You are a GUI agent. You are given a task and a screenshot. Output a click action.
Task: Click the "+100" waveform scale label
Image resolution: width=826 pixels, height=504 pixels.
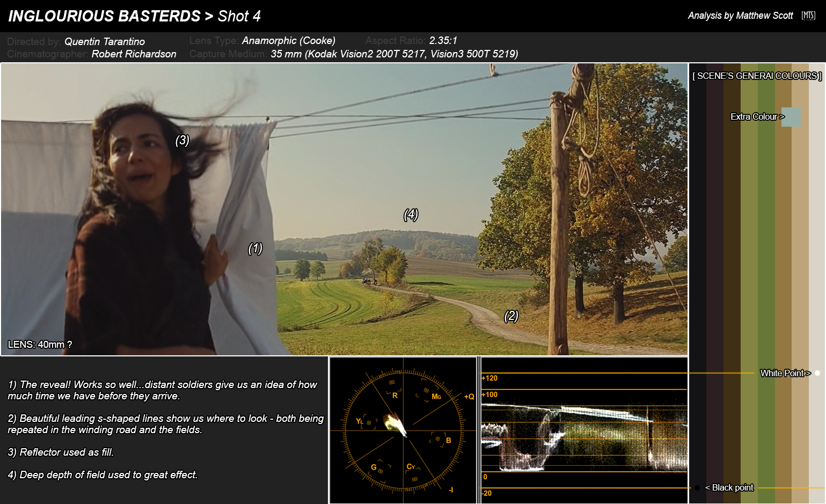489,395
